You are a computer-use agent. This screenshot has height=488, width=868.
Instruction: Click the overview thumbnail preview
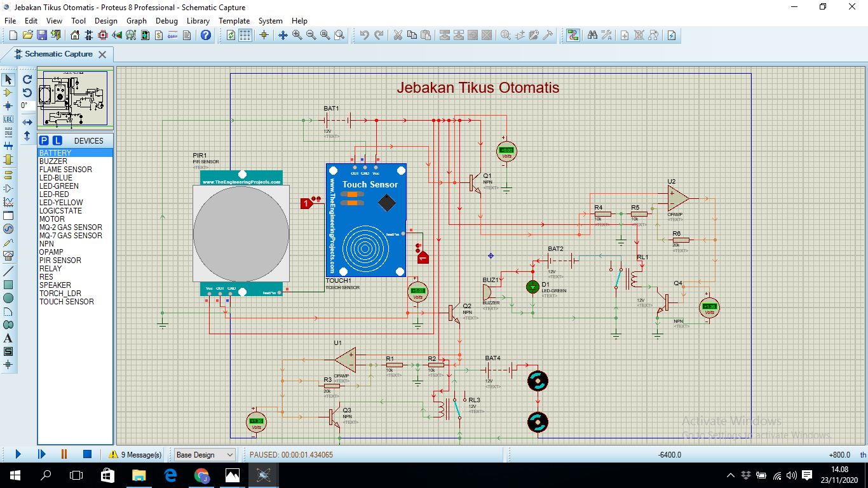(75, 97)
